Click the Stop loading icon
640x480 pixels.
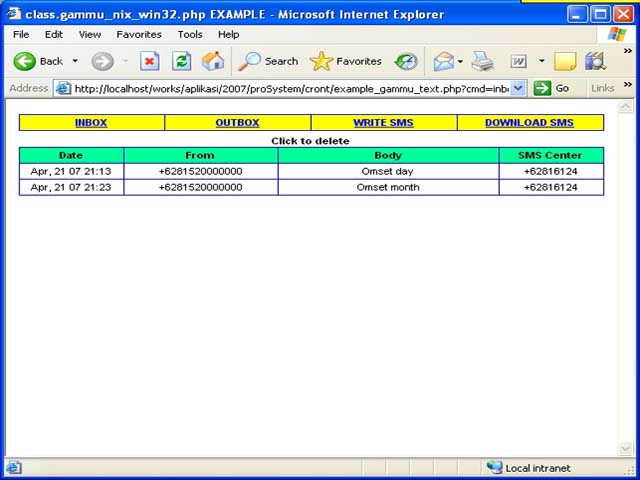point(150,61)
